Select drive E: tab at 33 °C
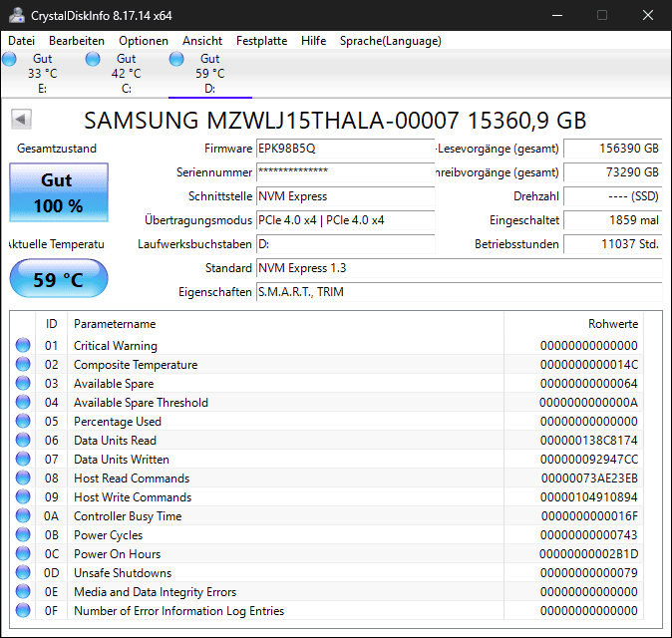Viewport: 672px width, 638px height. (x=42, y=74)
